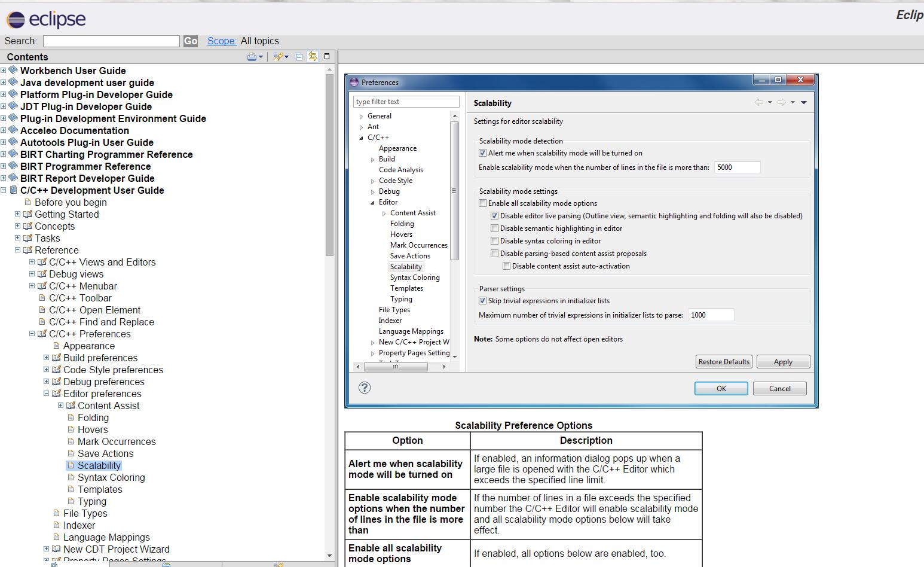The width and height of the screenshot is (924, 567).
Task: Click the book icon beside Workbench User Guide
Action: [13, 70]
